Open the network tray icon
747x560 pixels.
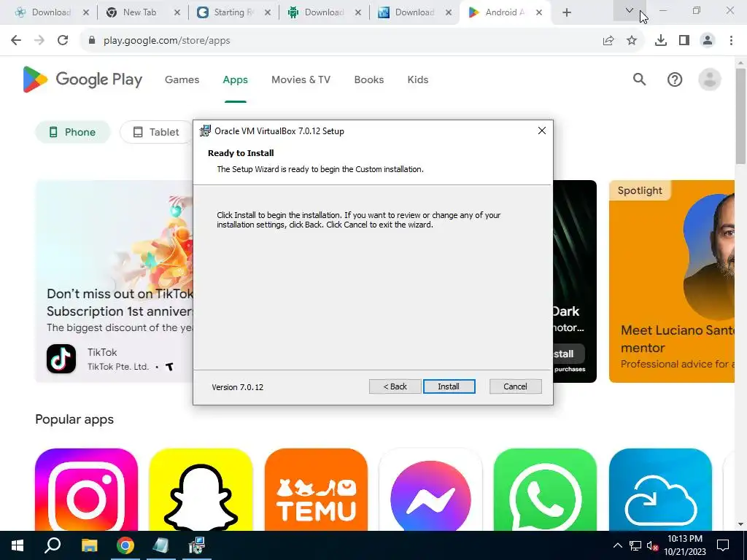(x=635, y=545)
